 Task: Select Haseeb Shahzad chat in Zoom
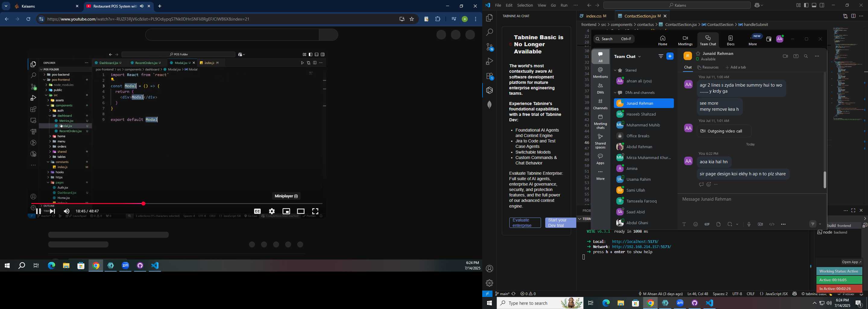(x=643, y=114)
